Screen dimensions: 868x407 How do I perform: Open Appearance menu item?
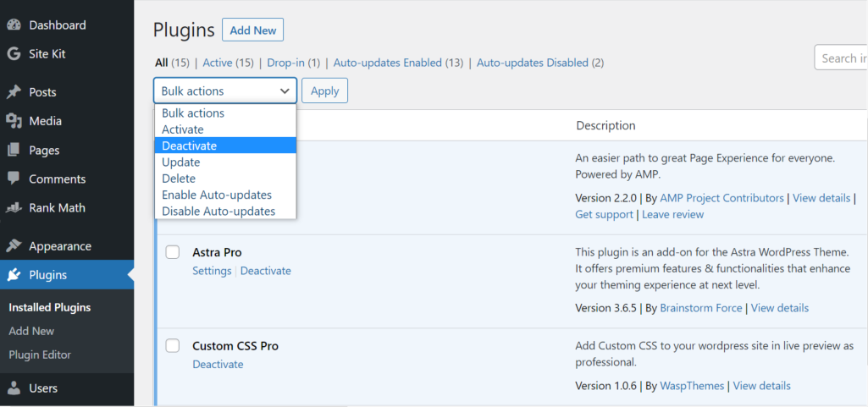point(60,246)
